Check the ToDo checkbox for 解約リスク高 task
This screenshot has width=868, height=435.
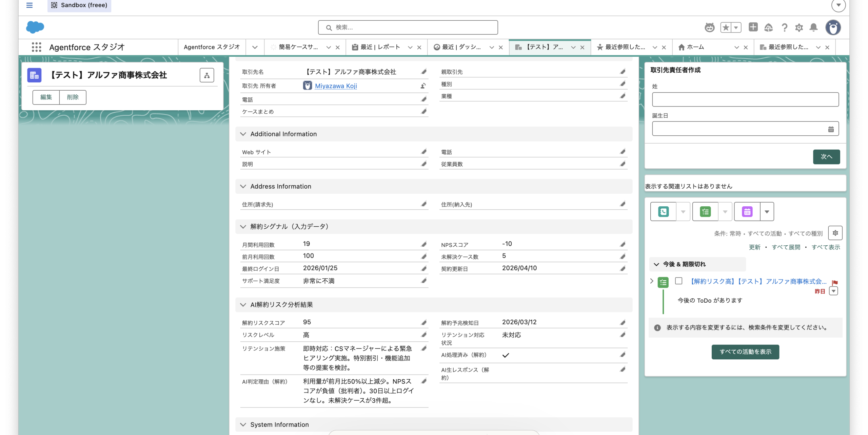[x=678, y=281]
